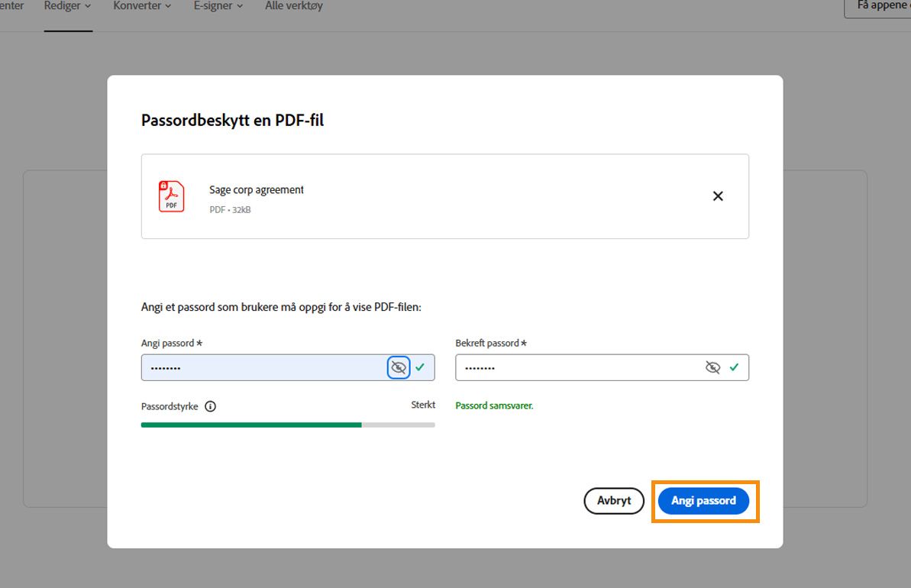The image size is (911, 588).
Task: Expand the E-signer dropdown
Action: pyautogui.click(x=218, y=6)
